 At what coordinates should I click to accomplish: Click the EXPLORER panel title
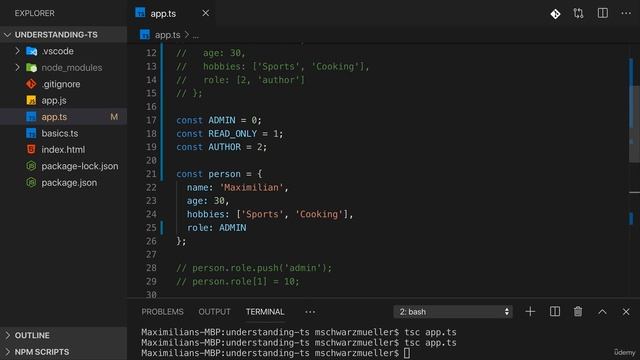tap(35, 13)
